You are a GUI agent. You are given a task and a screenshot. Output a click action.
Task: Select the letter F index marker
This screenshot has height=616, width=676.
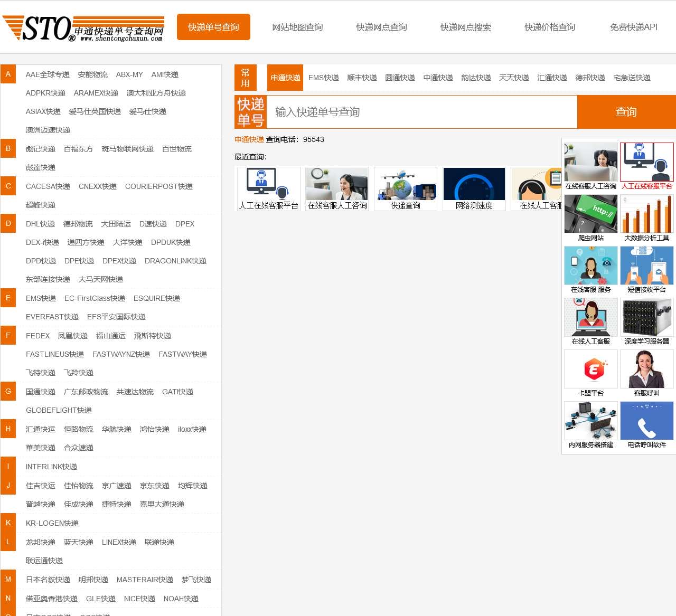coord(8,336)
